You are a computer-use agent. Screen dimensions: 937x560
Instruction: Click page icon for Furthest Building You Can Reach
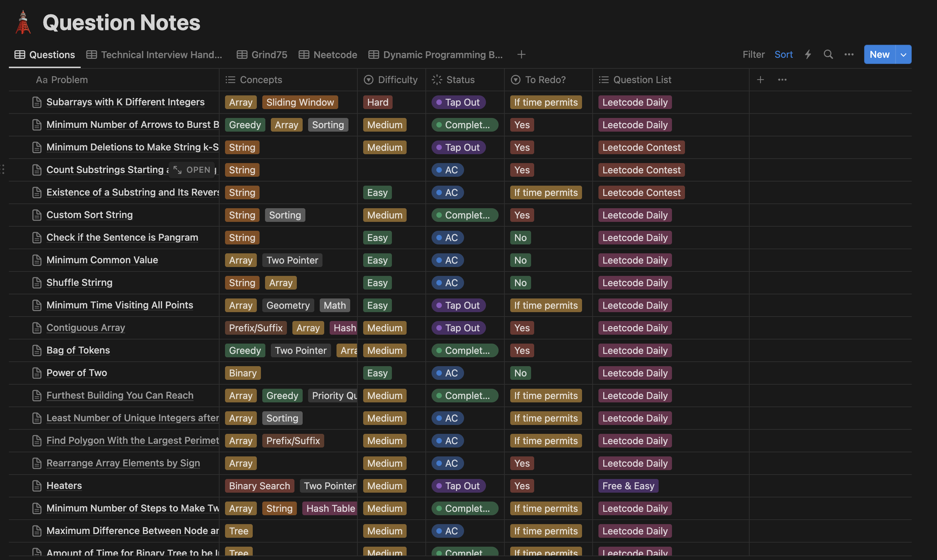37,396
